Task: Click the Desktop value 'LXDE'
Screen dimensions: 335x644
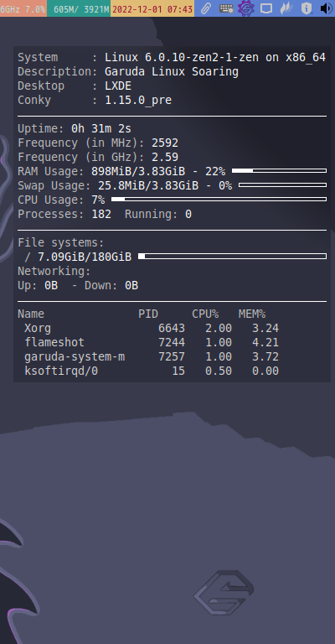Action: pos(118,86)
